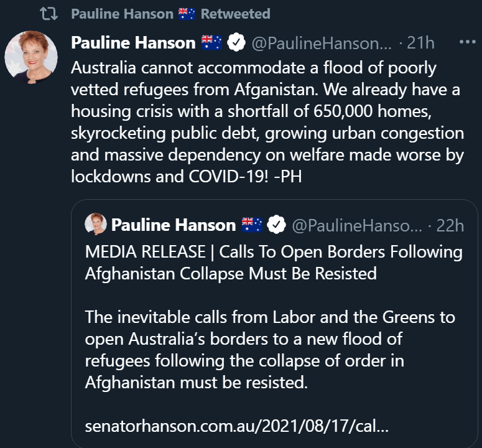Click the verified badge in main tweet header
The image size is (482, 448).
(236, 43)
